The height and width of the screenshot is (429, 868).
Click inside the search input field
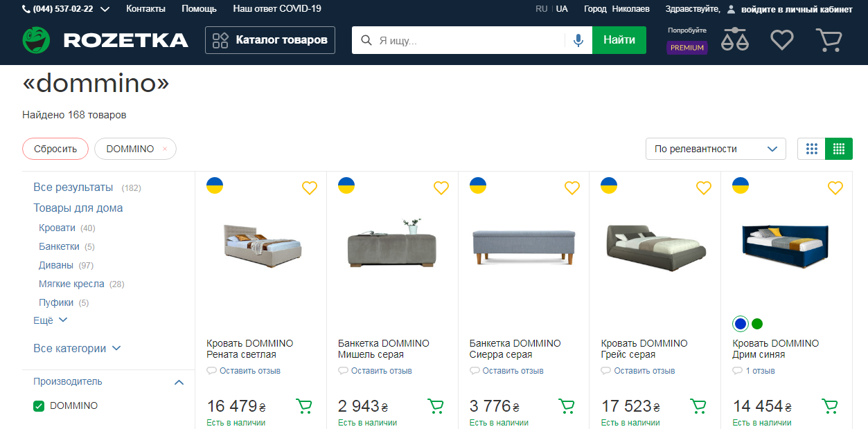[457, 39]
